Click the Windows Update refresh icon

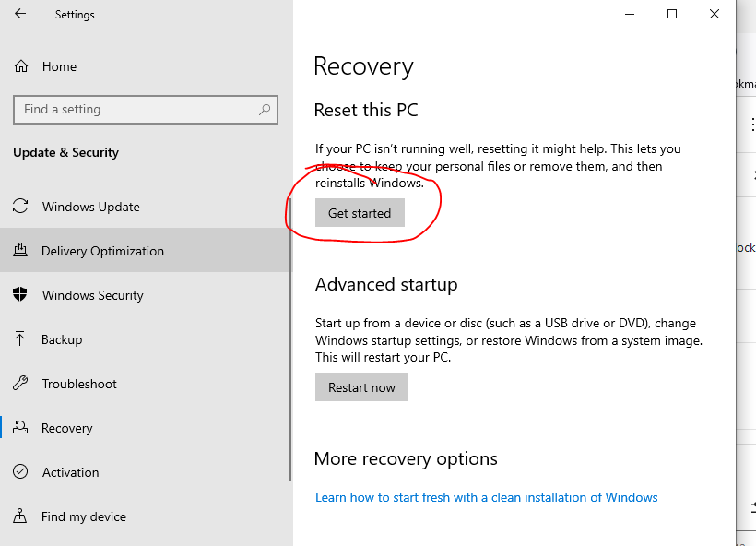click(20, 207)
